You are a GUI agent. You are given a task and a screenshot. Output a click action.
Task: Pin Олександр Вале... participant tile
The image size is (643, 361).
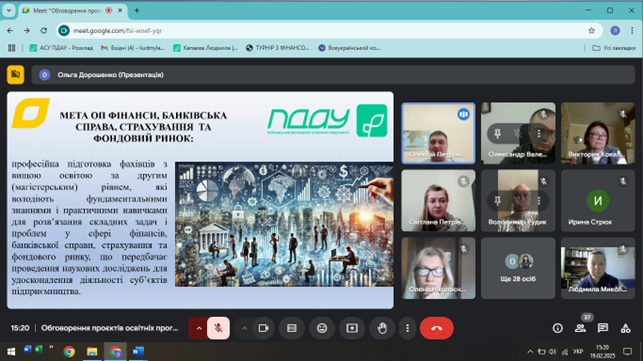[x=497, y=133]
